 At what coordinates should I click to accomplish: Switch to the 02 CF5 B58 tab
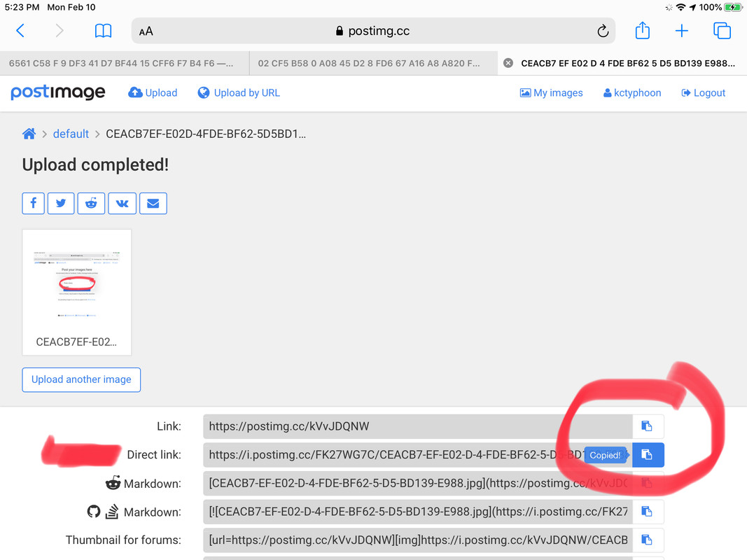click(x=373, y=63)
